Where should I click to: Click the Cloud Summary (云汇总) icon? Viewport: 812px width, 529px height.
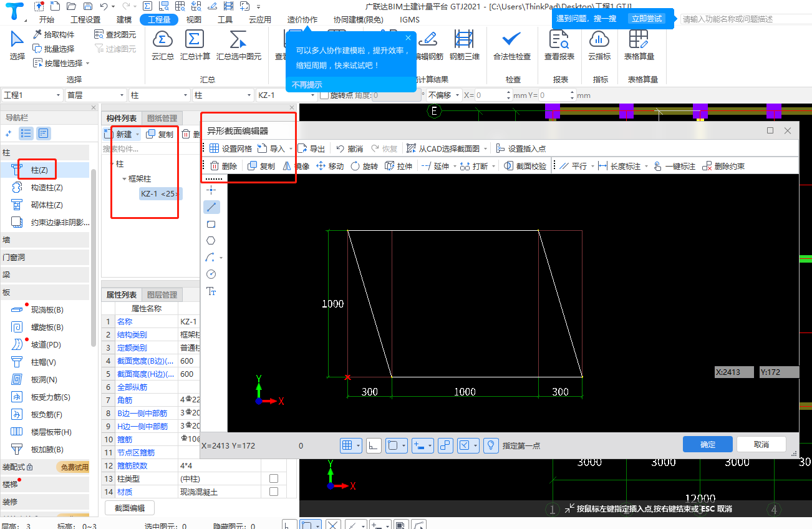click(163, 45)
